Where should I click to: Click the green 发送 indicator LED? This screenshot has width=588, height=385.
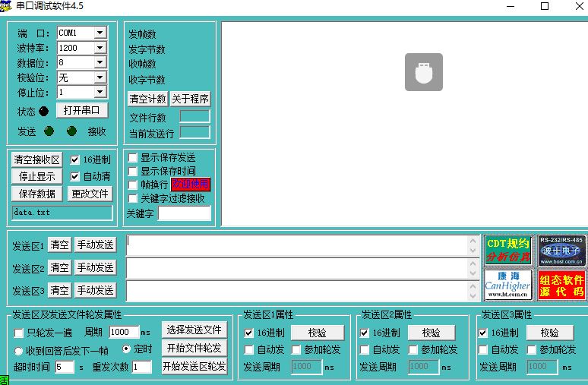pos(49,131)
